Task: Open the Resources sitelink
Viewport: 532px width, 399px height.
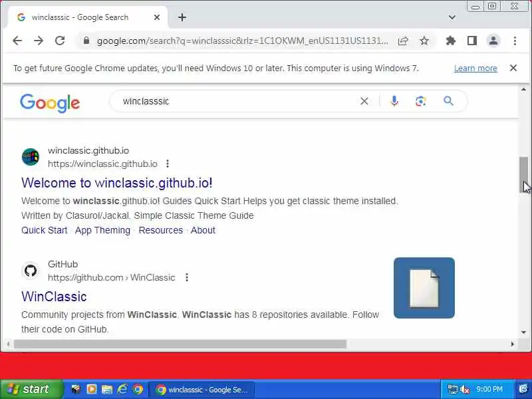Action: 161,230
